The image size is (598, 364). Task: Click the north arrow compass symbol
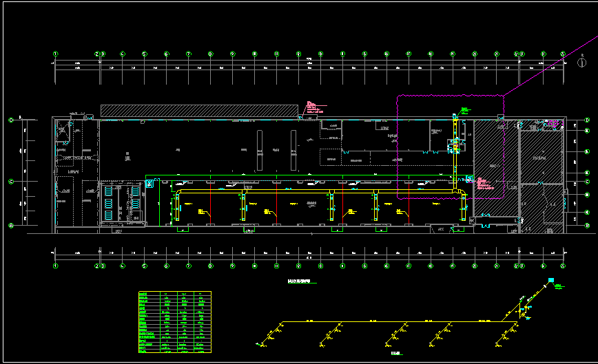583,62
